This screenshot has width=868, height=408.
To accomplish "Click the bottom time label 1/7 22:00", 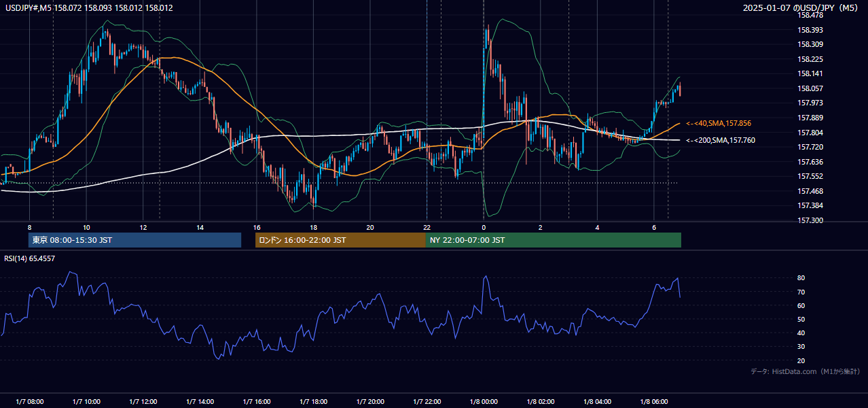I will 427,402.
